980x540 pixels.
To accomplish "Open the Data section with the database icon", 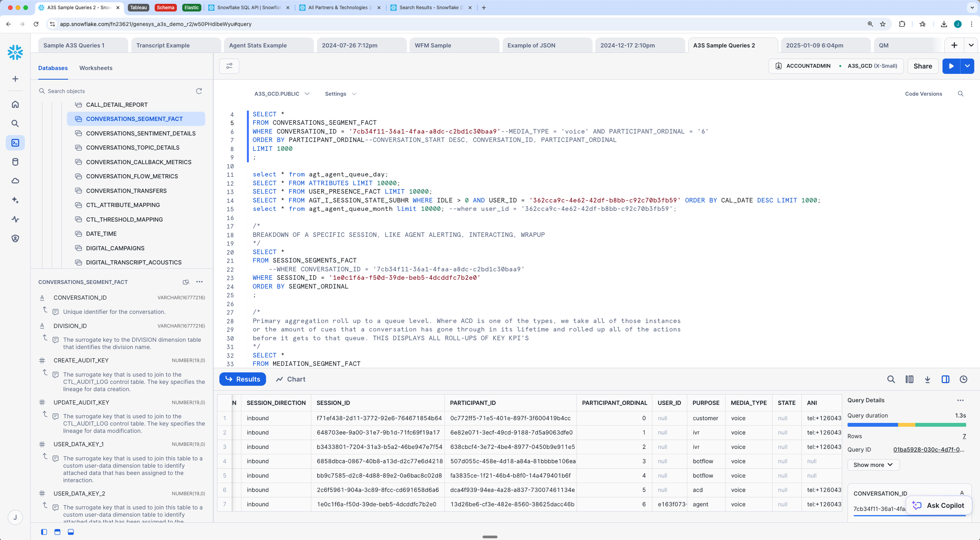I will coord(15,162).
